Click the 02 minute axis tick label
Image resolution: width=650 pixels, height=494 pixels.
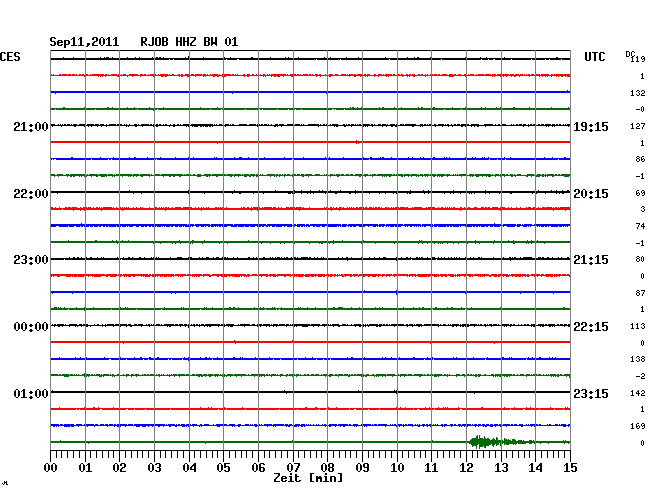tap(119, 467)
